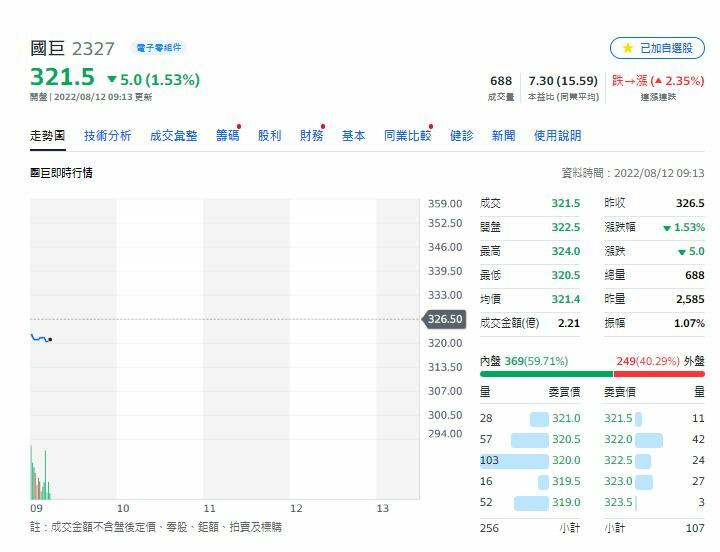The width and height of the screenshot is (720, 552).
Task: Click the 國巨即時行情 section heading
Action: tap(61, 173)
